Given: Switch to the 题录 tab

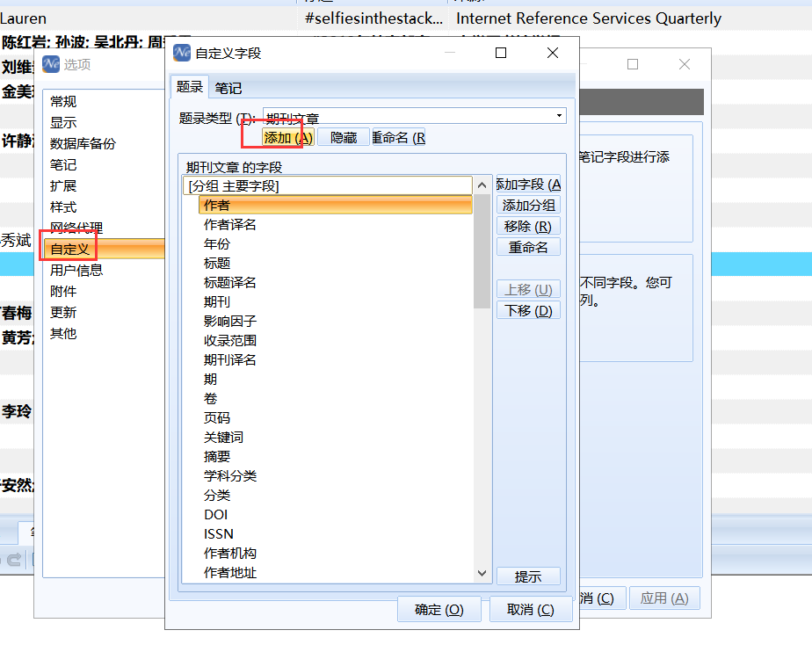Looking at the screenshot, I should pos(189,87).
